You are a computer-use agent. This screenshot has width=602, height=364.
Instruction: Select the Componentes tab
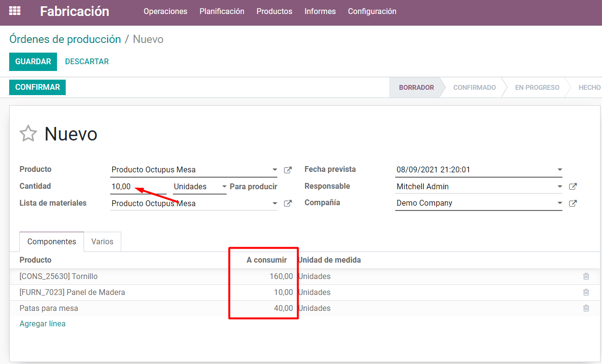(51, 241)
